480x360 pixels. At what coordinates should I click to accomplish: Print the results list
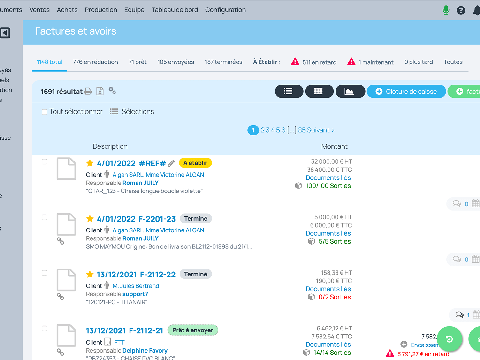[88, 91]
